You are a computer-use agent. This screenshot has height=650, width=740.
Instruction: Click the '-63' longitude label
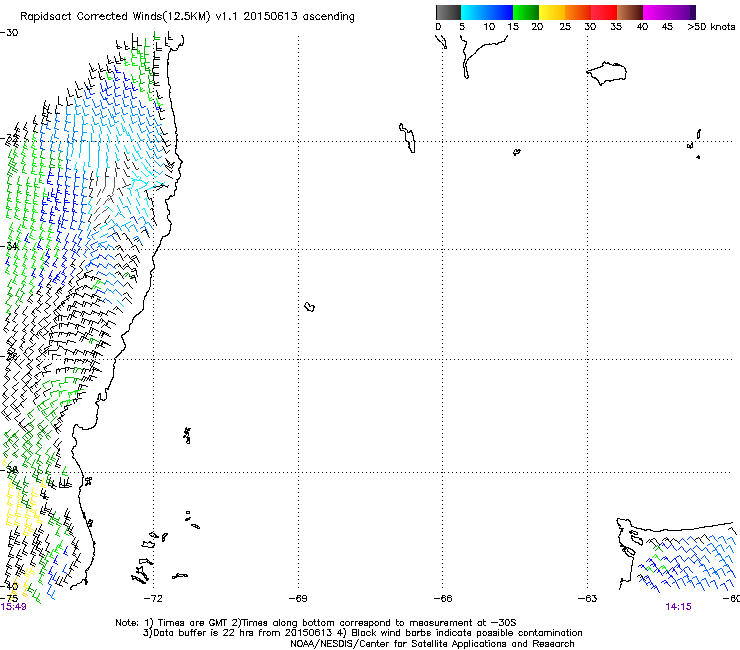point(588,599)
